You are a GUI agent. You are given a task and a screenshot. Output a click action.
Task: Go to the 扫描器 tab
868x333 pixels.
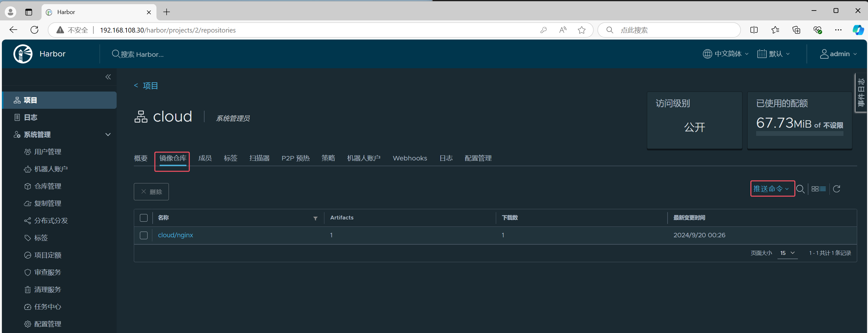coord(259,158)
